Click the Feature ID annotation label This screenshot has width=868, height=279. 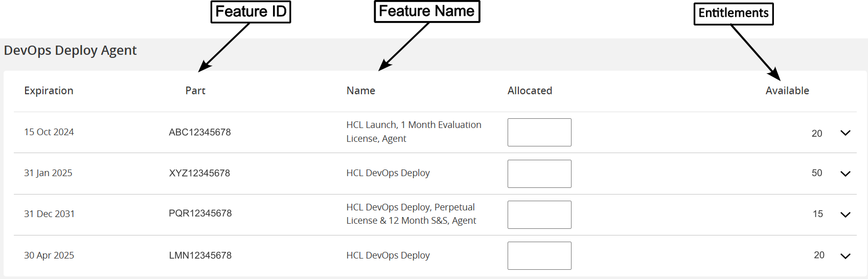pos(250,12)
